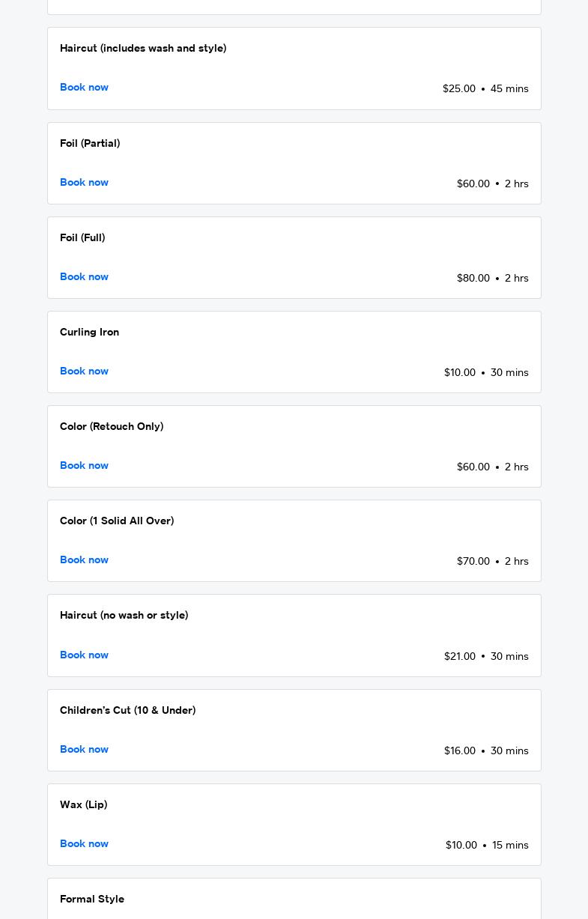Select the Color (Retouch Only) heading
The image size is (588, 919).
[x=112, y=426]
